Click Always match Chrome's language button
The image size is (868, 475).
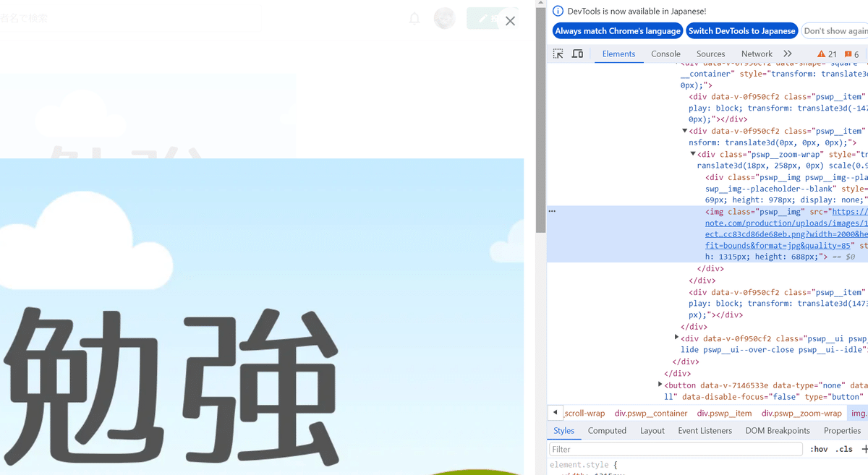pyautogui.click(x=618, y=31)
